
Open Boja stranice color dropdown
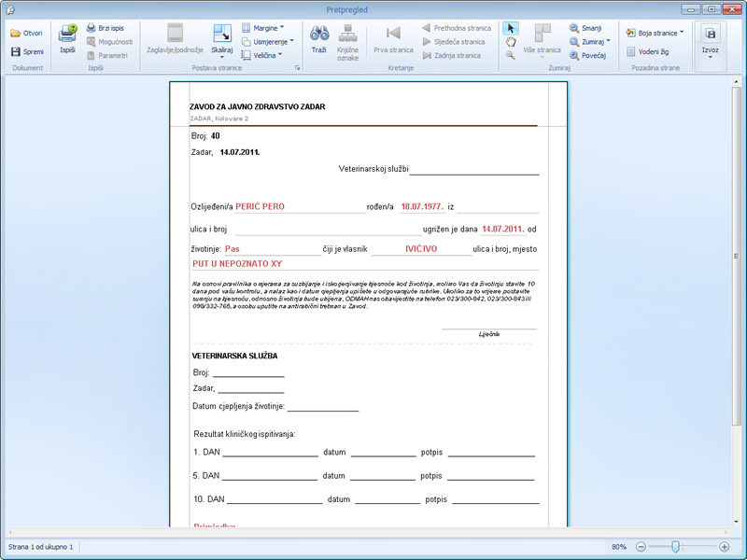tap(655, 33)
